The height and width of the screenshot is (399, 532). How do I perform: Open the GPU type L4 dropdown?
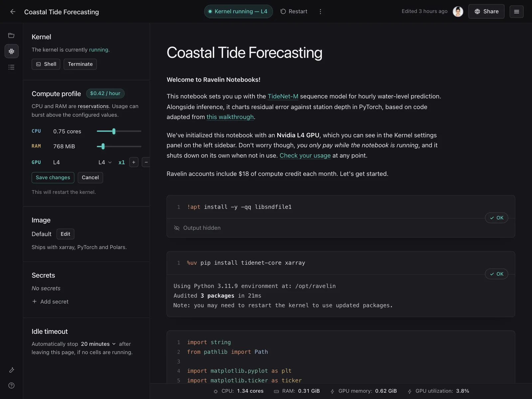105,162
